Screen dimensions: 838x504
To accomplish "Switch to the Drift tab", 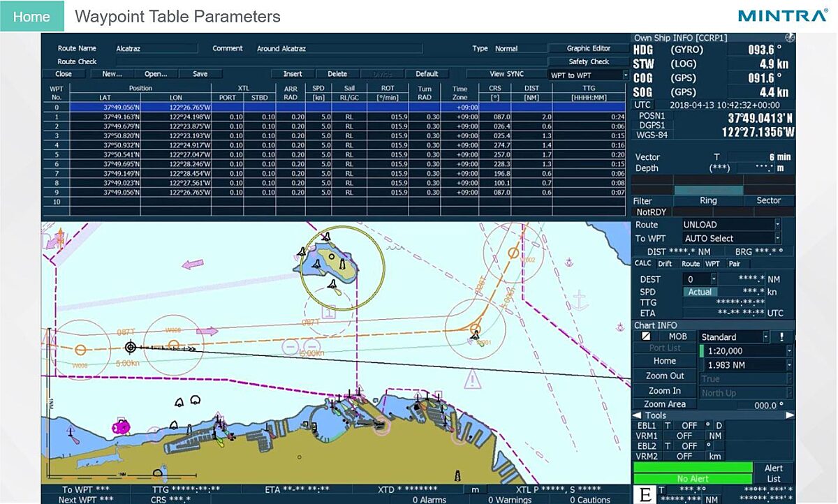I will tap(666, 264).
